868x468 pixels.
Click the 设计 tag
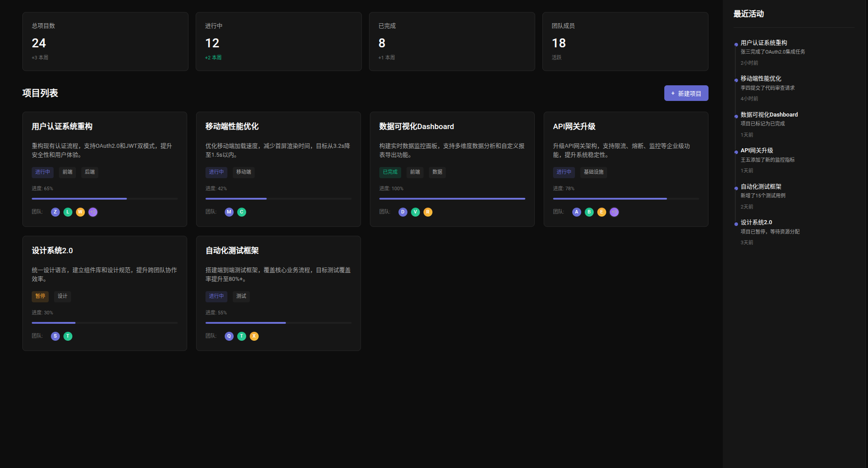pos(63,296)
